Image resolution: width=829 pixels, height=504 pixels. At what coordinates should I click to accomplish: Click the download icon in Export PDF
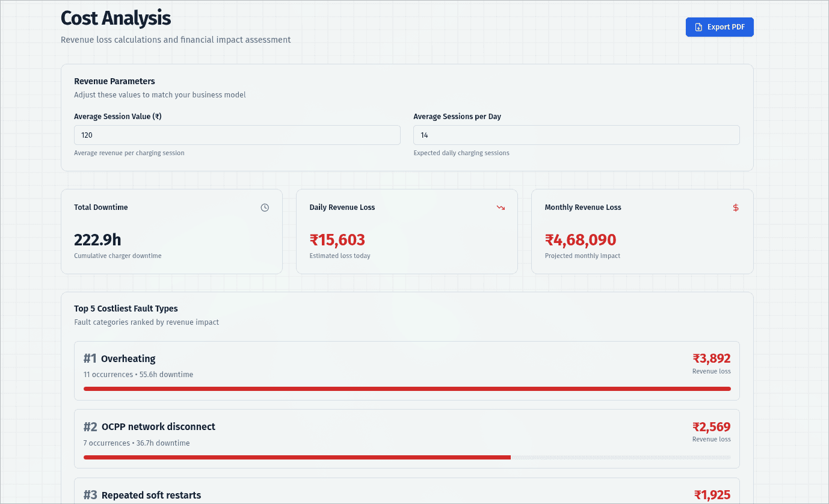[698, 27]
